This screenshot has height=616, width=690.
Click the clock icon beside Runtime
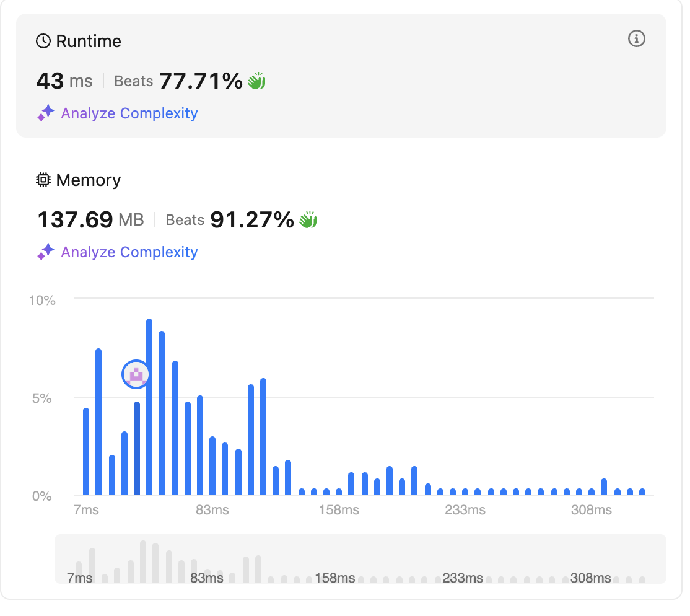pos(43,42)
